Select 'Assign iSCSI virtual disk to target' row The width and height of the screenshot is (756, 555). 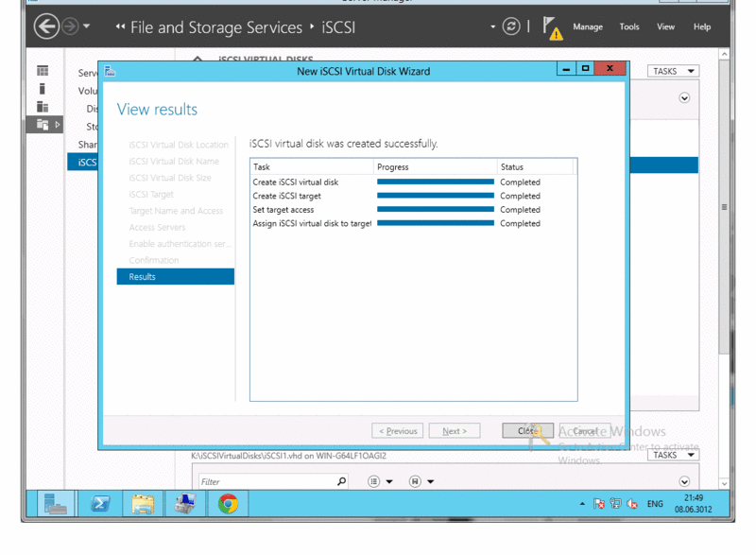[x=413, y=223]
